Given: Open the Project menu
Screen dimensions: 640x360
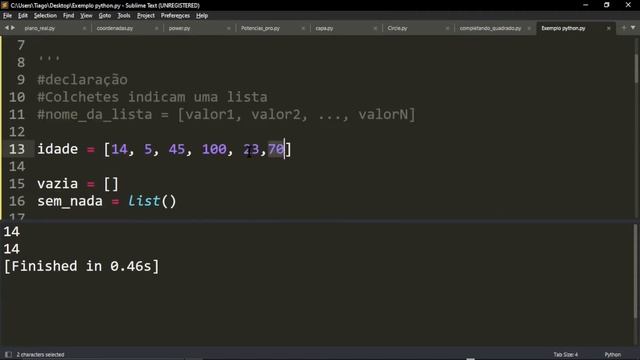Looking at the screenshot, I should coord(146,16).
